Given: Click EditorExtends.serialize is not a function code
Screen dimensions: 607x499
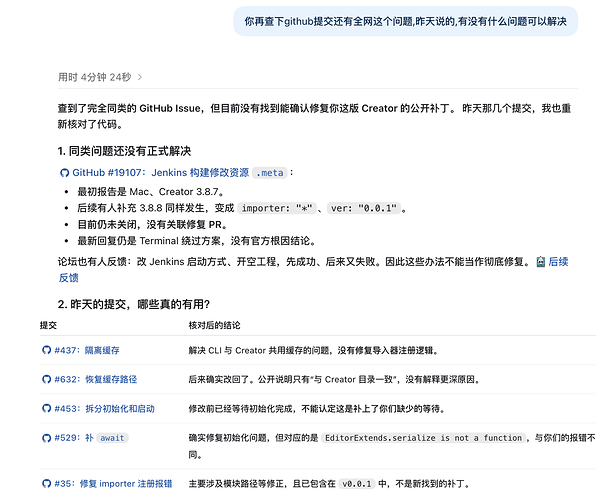Looking at the screenshot, I should pyautogui.click(x=424, y=438).
